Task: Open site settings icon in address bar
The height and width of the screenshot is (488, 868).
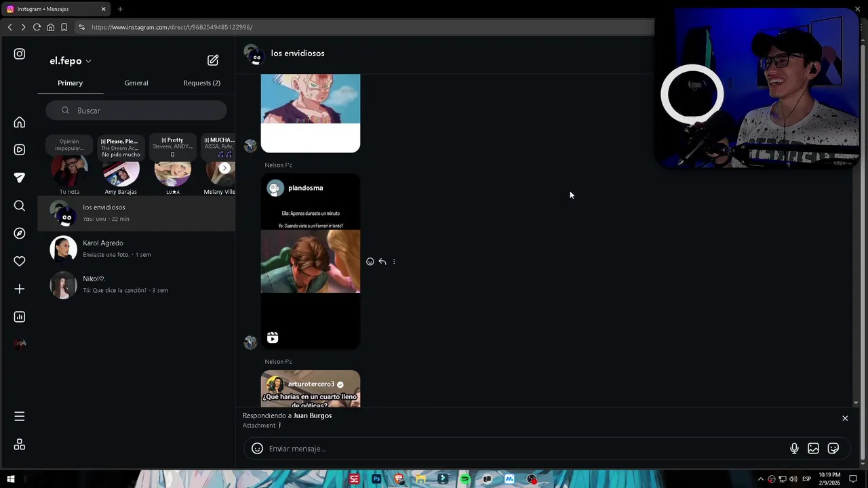Action: click(81, 27)
